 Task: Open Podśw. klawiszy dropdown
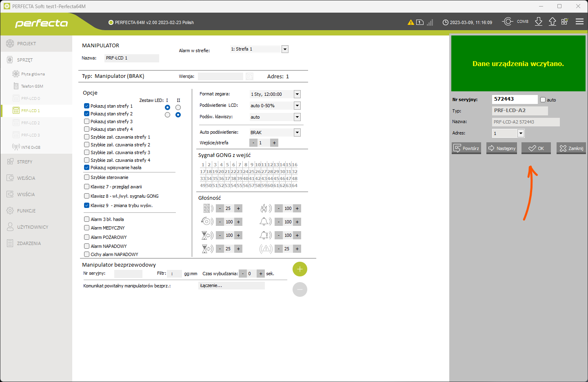[x=297, y=117]
